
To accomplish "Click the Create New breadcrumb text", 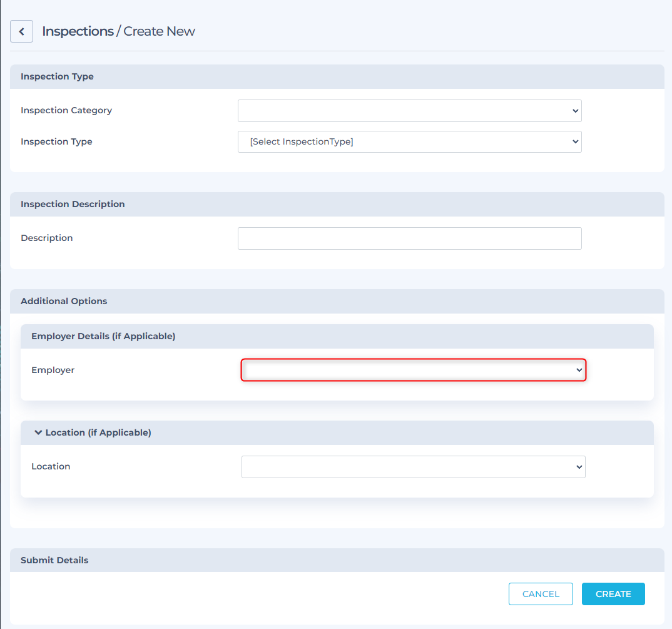I will (x=159, y=31).
